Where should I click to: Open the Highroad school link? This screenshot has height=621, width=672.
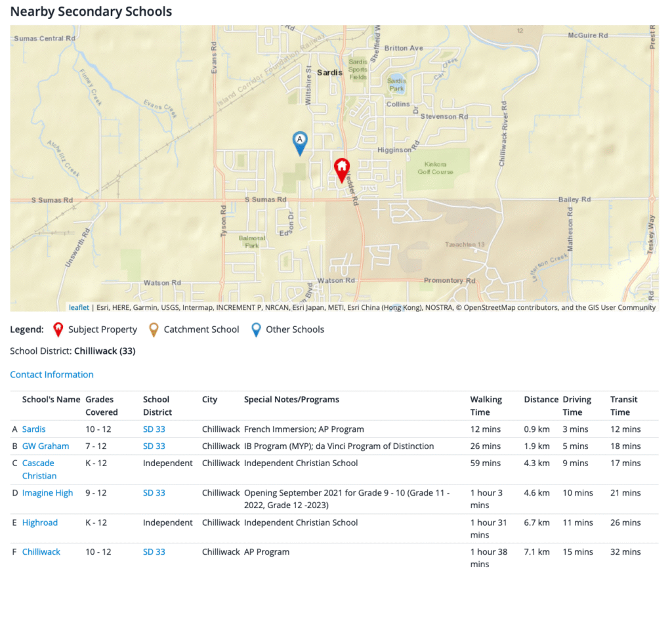coord(40,523)
